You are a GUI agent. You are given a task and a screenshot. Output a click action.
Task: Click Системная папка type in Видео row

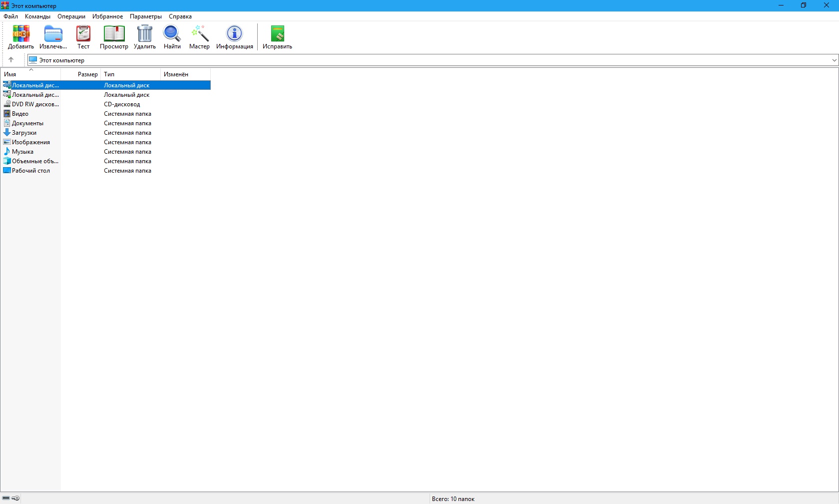[x=127, y=114]
